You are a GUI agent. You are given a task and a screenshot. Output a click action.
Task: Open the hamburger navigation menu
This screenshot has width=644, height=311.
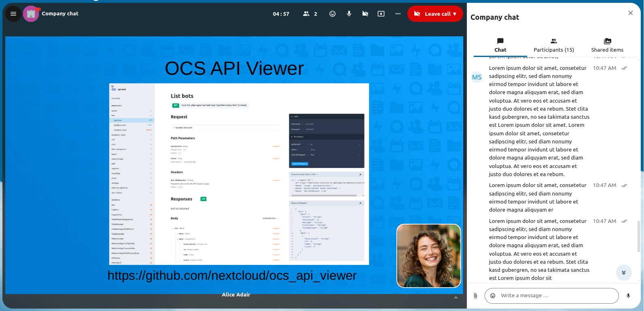13,14
